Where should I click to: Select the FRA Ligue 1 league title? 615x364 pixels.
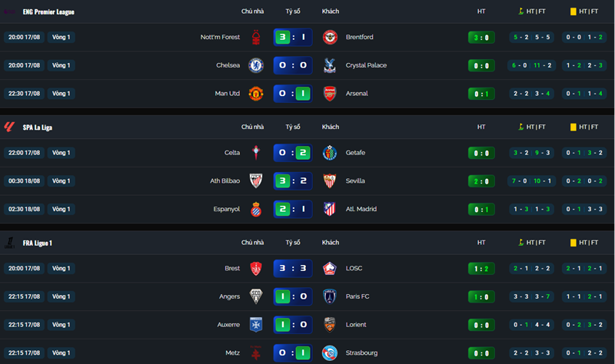click(37, 243)
